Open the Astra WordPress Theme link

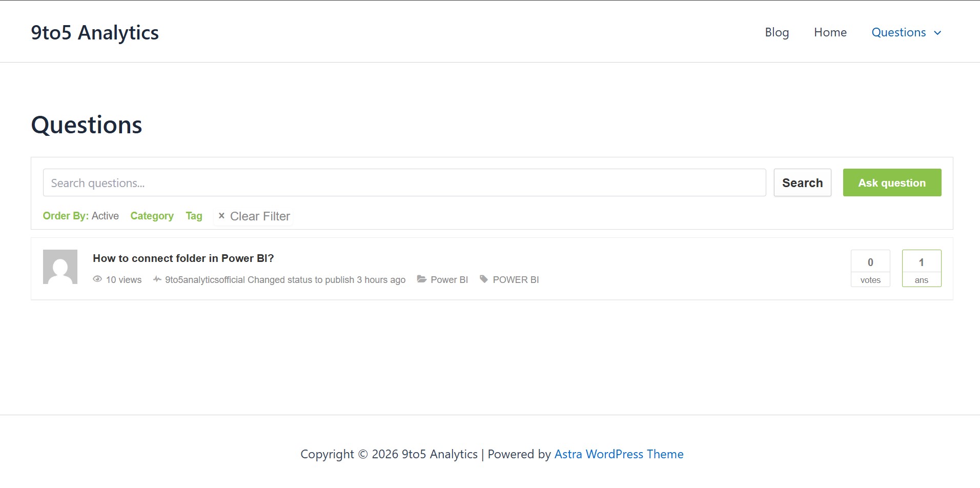[x=619, y=454]
